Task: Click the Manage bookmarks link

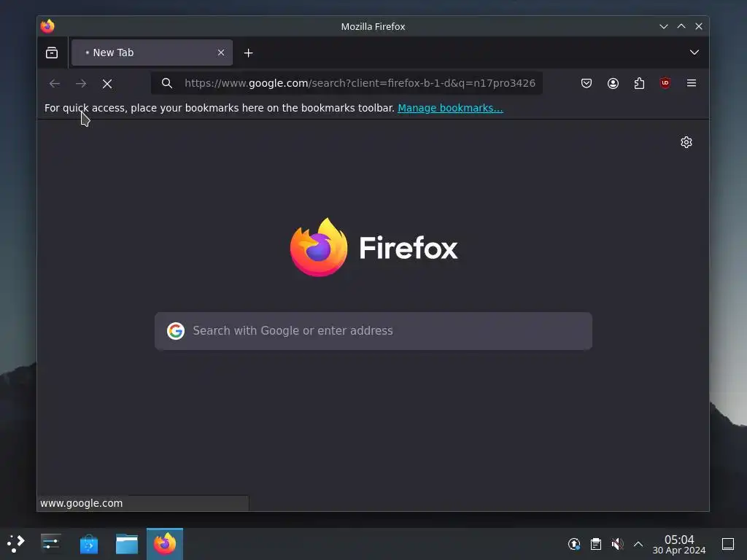Action: pyautogui.click(x=450, y=108)
